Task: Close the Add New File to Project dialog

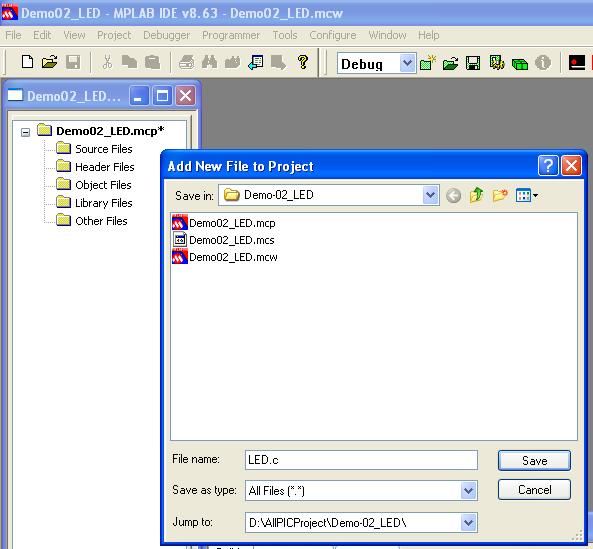Action: tap(571, 166)
